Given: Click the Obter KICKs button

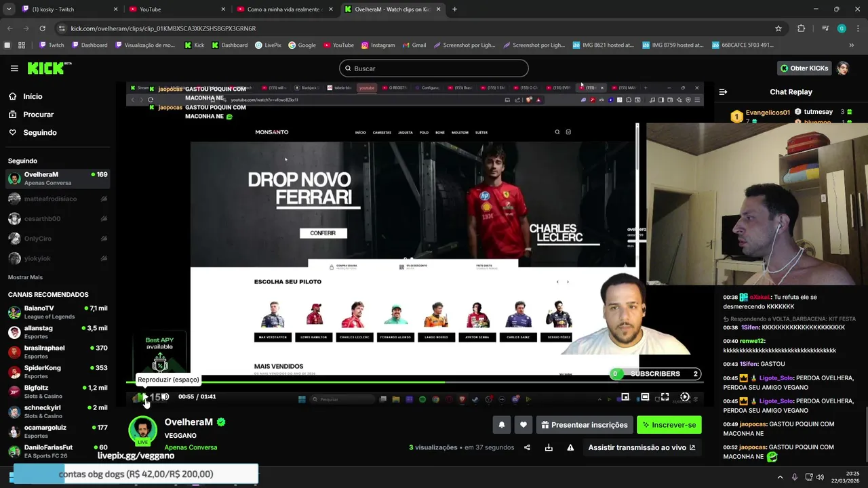Looking at the screenshot, I should coord(804,68).
